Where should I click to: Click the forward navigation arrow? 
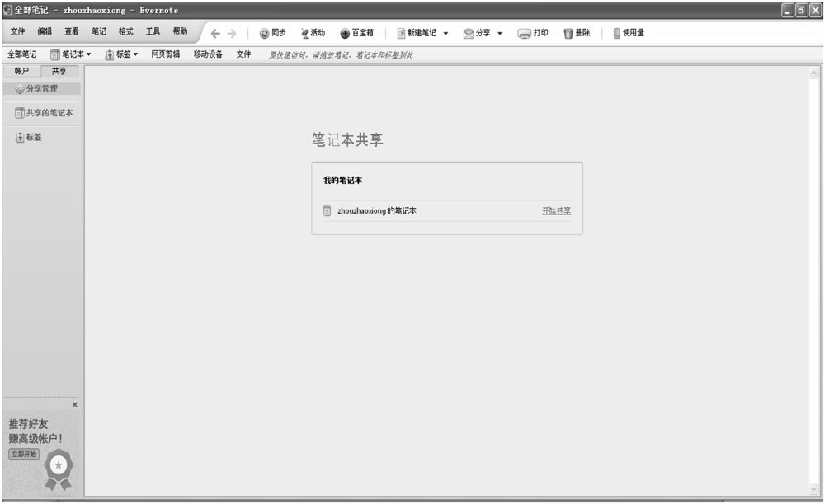232,34
